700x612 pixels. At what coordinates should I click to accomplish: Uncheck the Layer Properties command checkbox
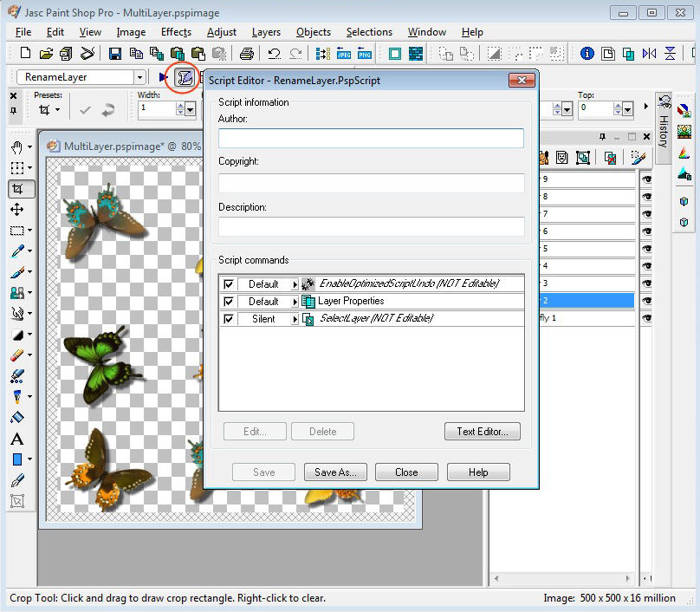[x=229, y=302]
